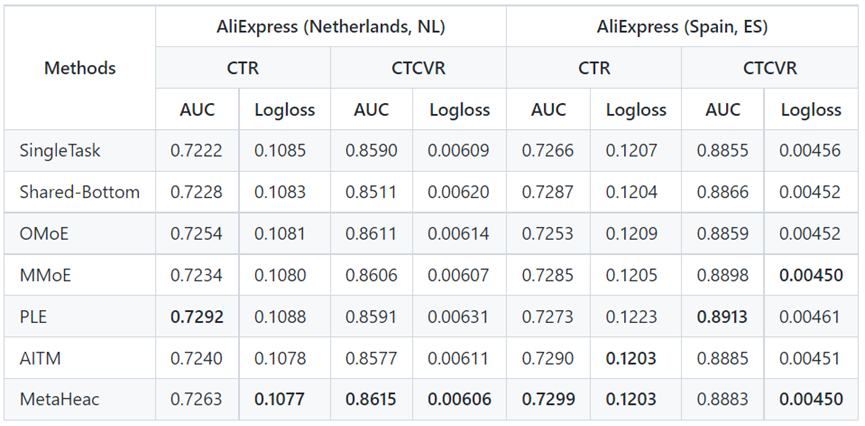The image size is (865, 426).
Task: Click the bold 0.8913 AUC value
Action: point(724,316)
